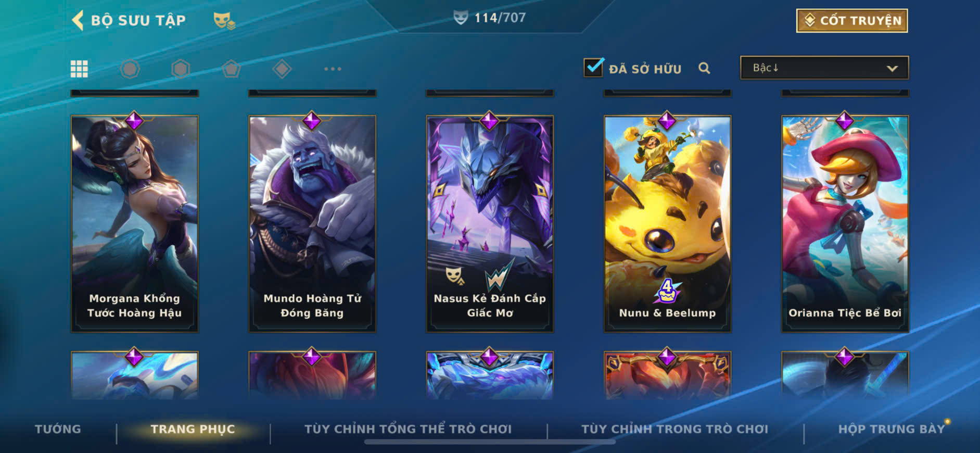This screenshot has width=980, height=453.
Task: Select the all-skins grid filter icon
Action: 79,69
